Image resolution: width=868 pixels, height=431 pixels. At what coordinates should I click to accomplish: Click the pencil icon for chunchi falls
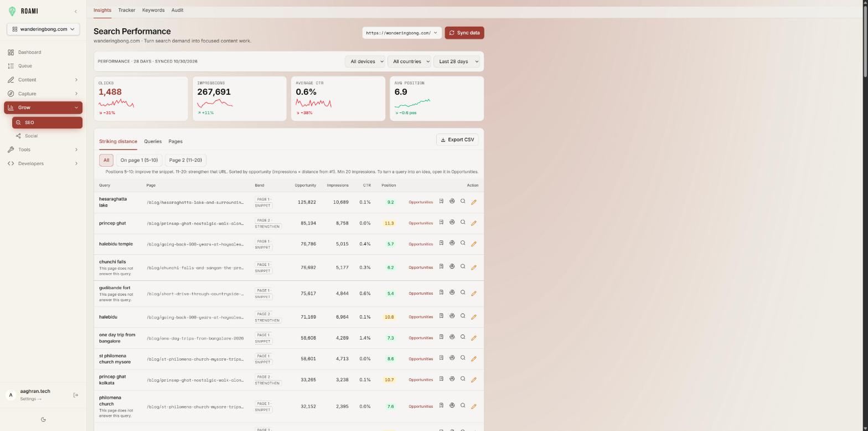(x=474, y=268)
